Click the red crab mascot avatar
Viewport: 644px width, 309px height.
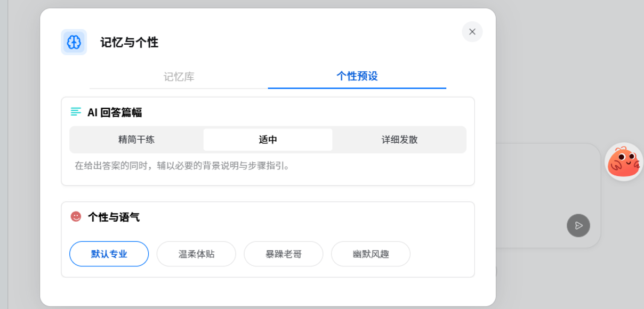point(624,161)
